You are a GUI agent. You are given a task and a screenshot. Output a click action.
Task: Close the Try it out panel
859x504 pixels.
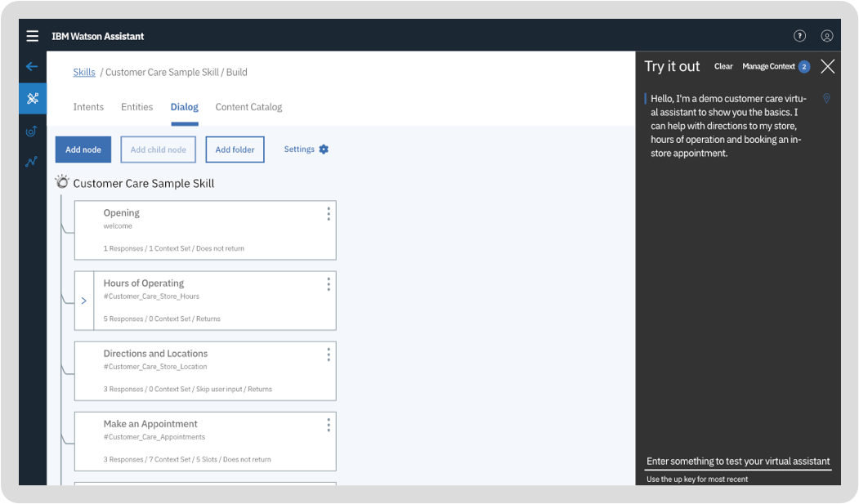[827, 67]
